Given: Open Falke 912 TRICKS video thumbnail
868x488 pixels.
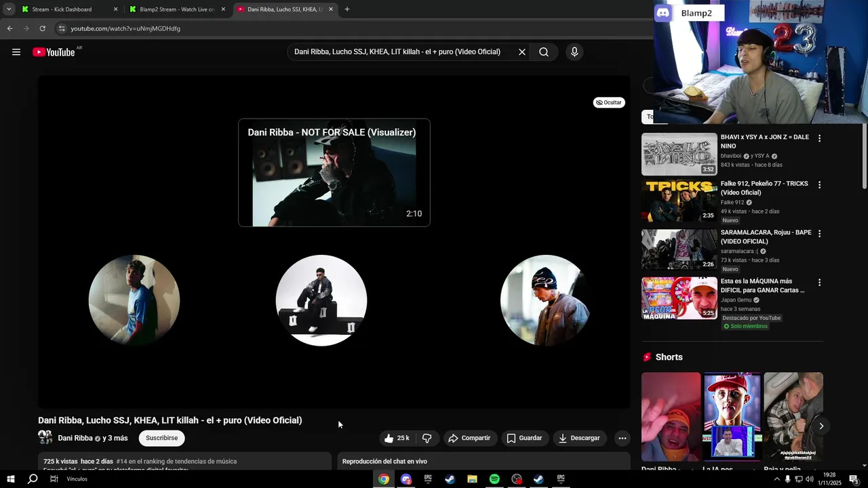Looking at the screenshot, I should click(x=679, y=201).
